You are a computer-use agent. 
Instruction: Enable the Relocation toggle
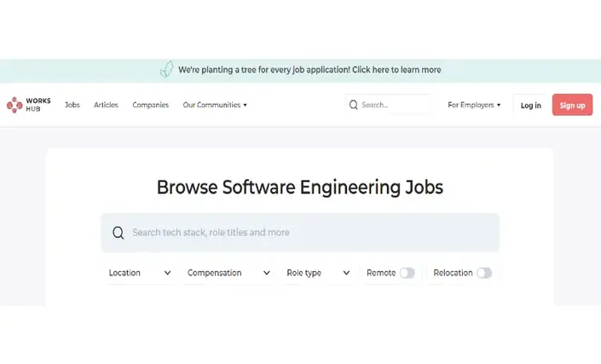click(x=484, y=273)
